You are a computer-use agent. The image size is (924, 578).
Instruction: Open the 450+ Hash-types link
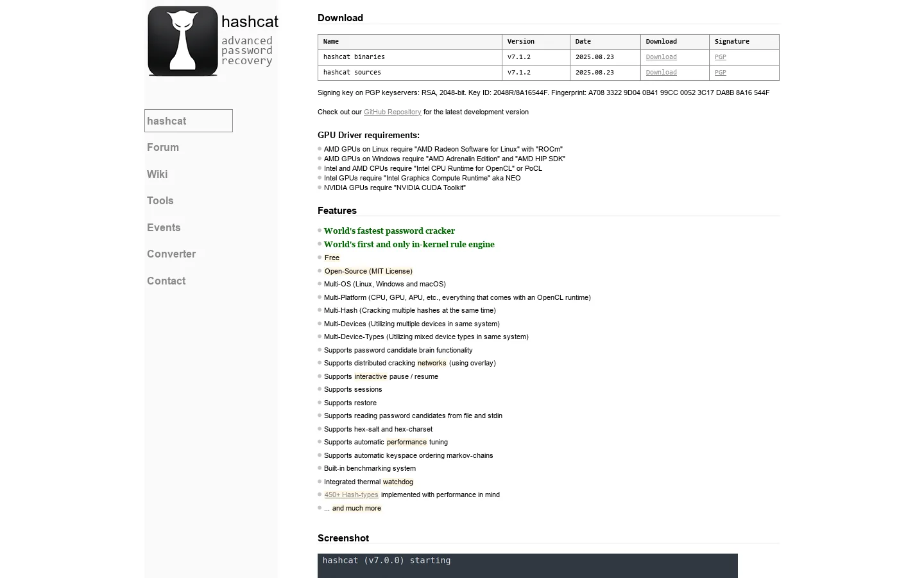pyautogui.click(x=352, y=495)
